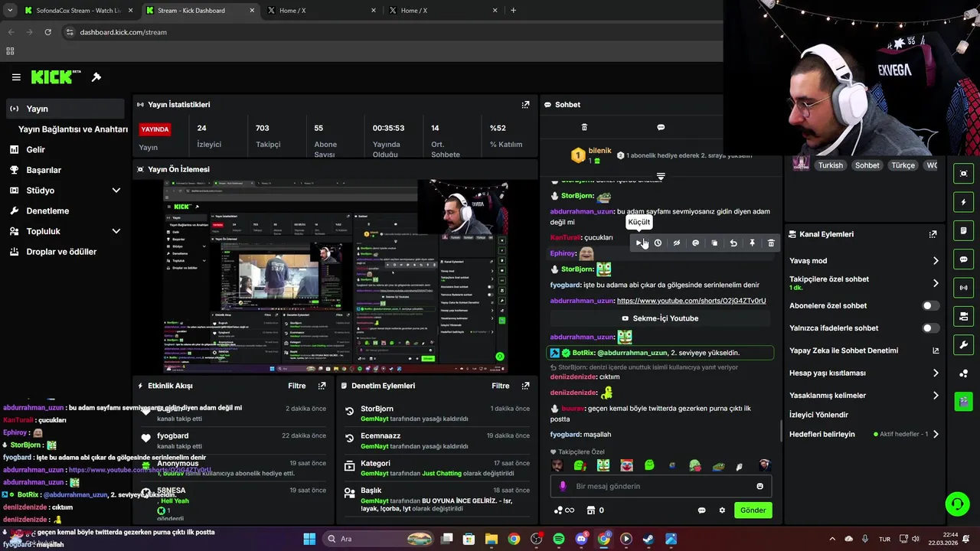Screen dimensions: 980x551
Task: Open the Filtre dropdown in Etkinlik Akışı
Action: [x=297, y=386]
